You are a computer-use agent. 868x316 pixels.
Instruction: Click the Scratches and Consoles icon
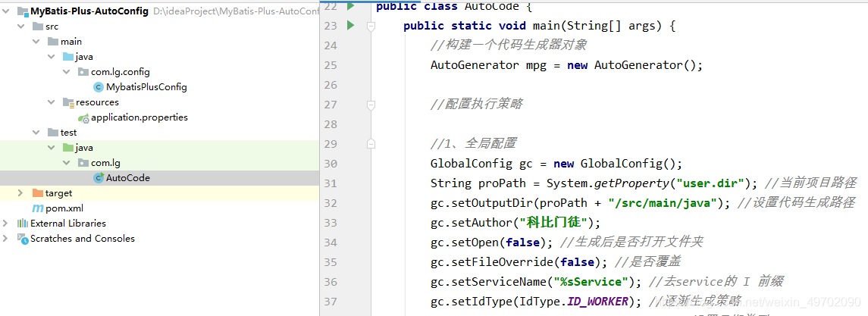pos(23,239)
